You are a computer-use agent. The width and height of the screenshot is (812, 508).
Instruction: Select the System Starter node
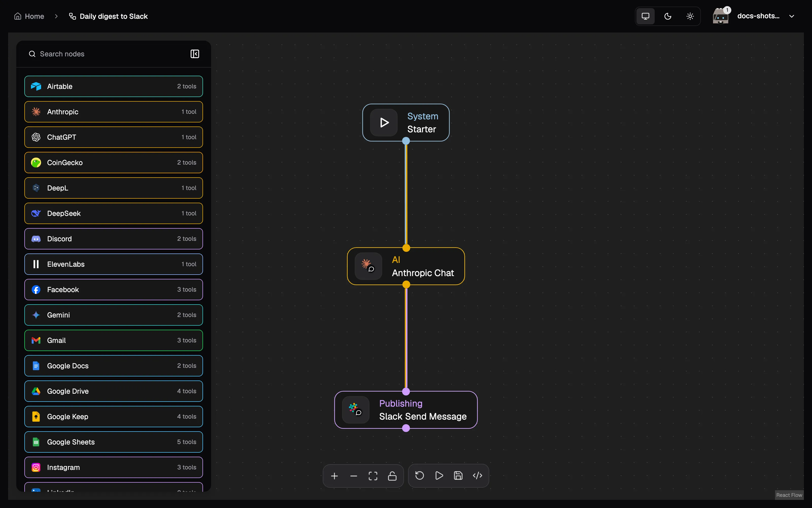pos(406,123)
